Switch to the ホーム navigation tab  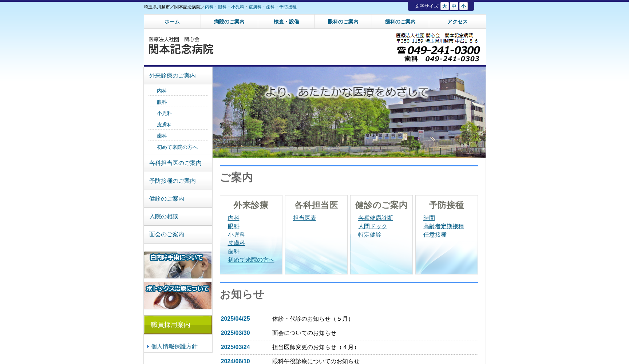(172, 21)
